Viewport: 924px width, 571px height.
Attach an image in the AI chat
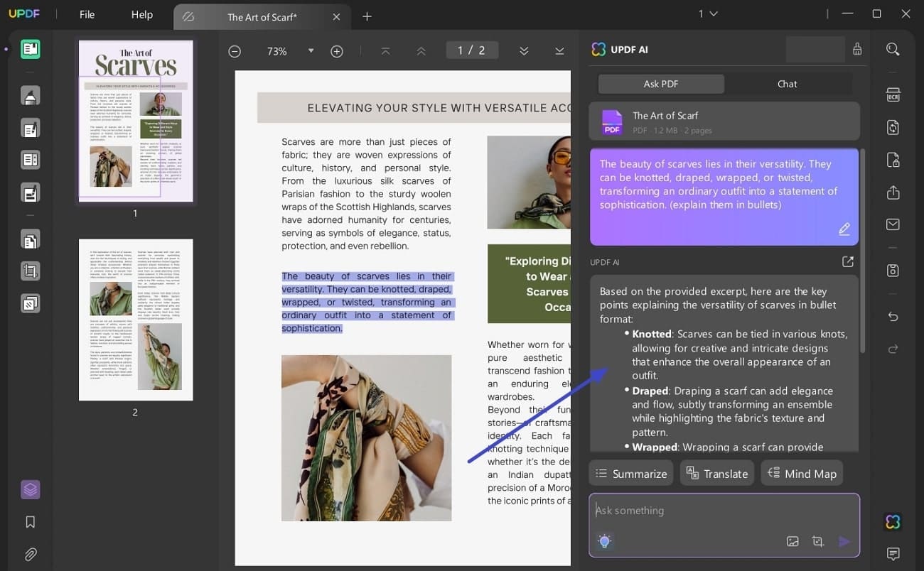click(793, 541)
